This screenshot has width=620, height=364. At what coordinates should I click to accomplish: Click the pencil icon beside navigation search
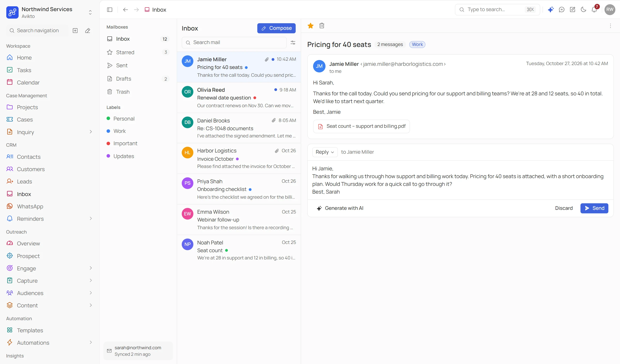[x=88, y=30]
